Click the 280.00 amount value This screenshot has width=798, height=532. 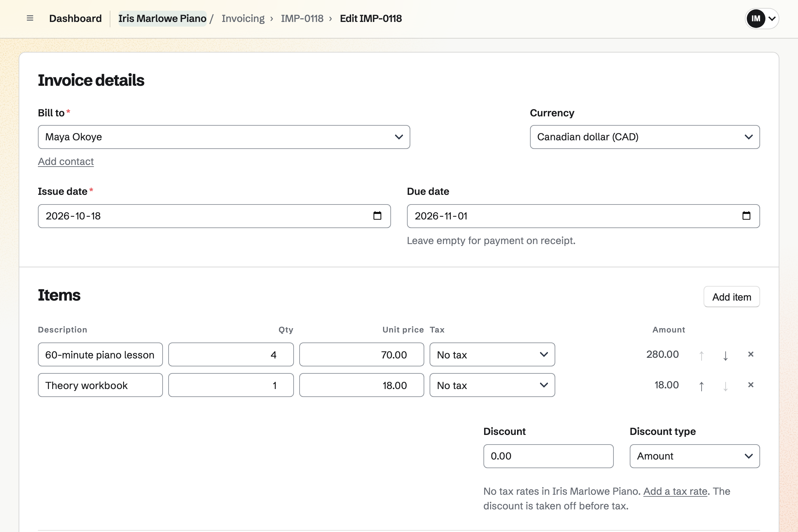[662, 354]
